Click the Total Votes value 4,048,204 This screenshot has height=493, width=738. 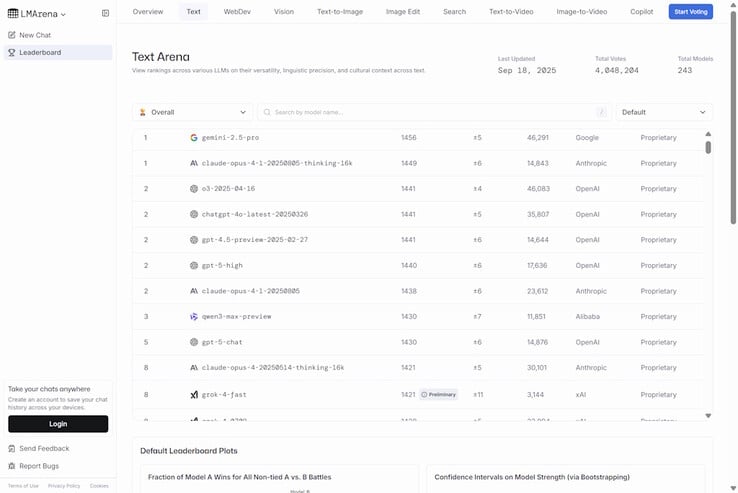(617, 70)
